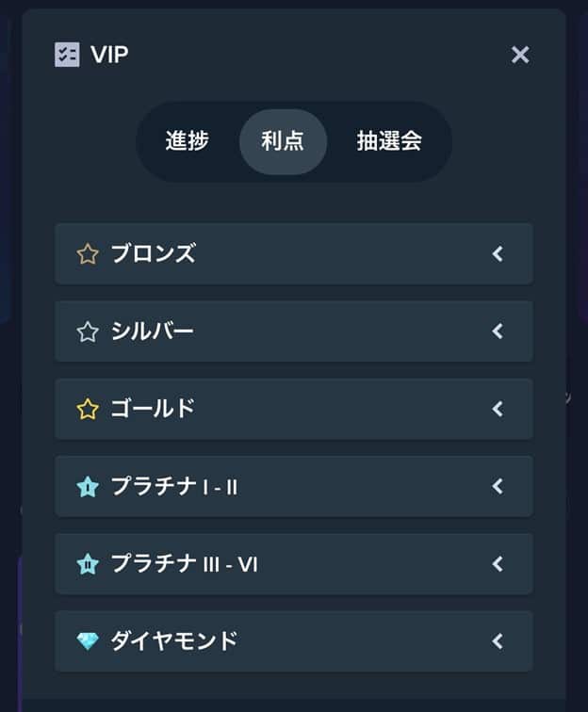
Task: Expand the プラチナ III - VI chevron
Action: click(498, 564)
